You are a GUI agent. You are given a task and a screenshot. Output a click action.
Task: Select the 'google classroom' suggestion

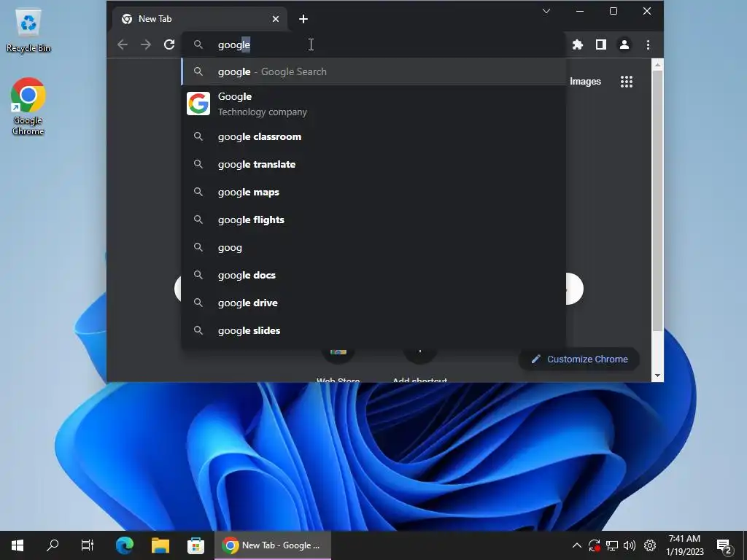coord(374,136)
